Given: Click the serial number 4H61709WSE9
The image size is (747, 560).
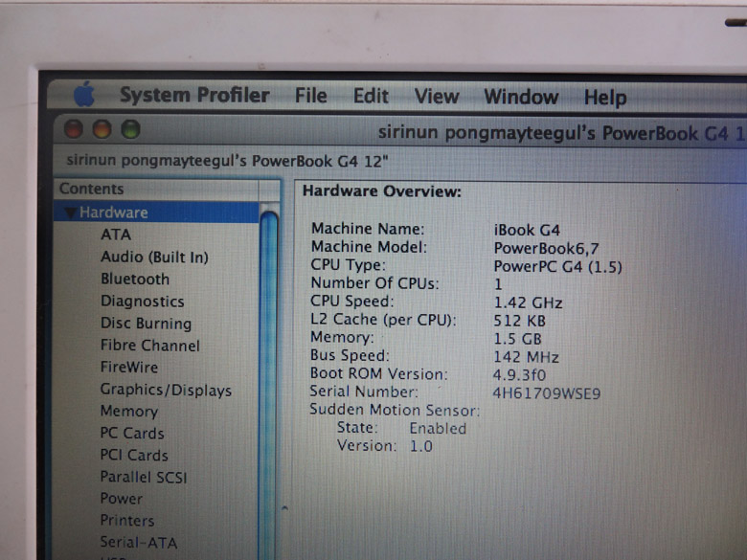Looking at the screenshot, I should tap(547, 393).
